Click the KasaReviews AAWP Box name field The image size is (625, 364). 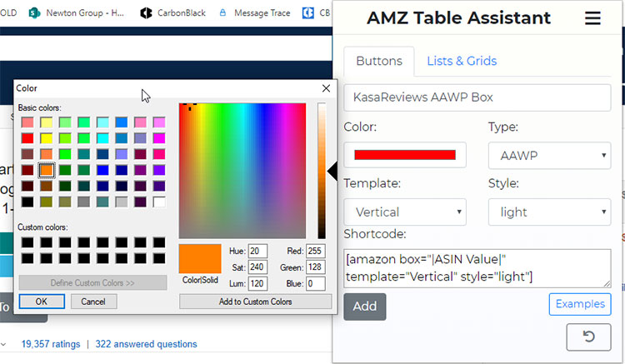(477, 97)
